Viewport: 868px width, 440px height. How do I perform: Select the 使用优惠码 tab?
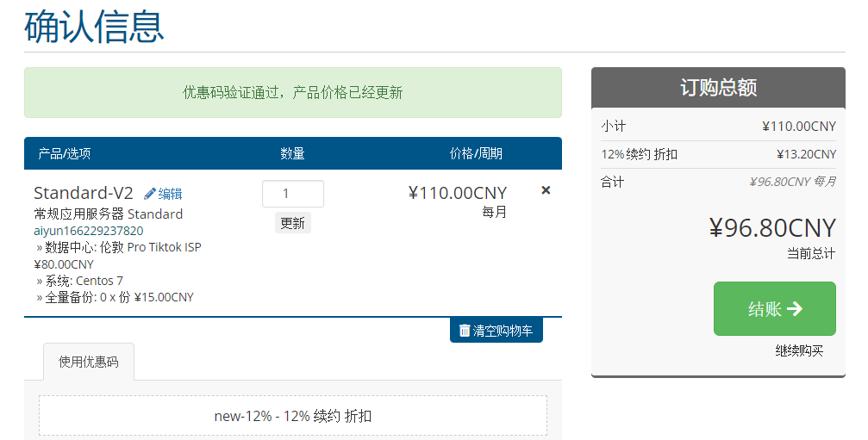(89, 362)
